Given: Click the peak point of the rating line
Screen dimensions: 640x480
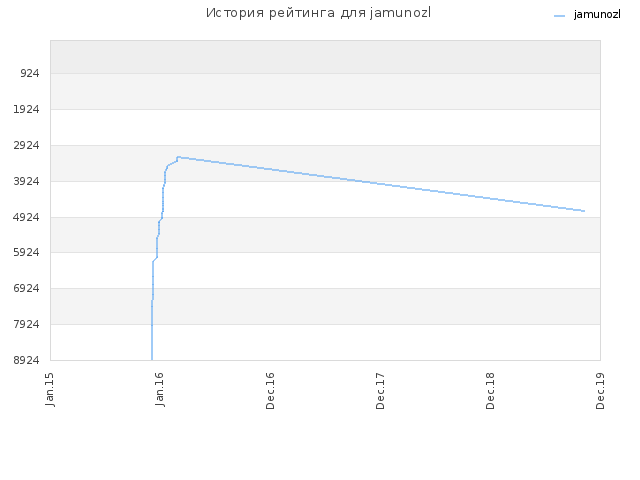Looking at the screenshot, I should pos(178,157).
